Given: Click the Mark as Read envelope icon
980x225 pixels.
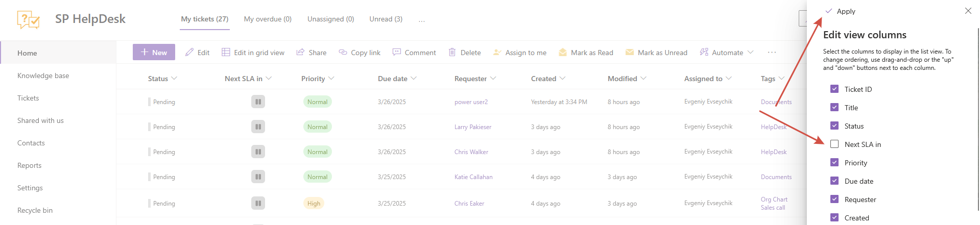Looking at the screenshot, I should click(563, 53).
